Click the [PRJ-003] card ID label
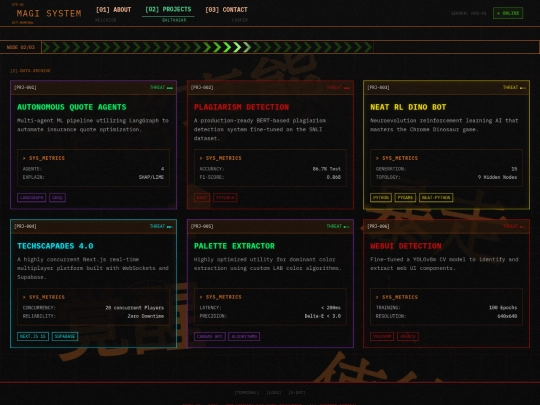Viewport: 540px width, 405px height. click(378, 87)
